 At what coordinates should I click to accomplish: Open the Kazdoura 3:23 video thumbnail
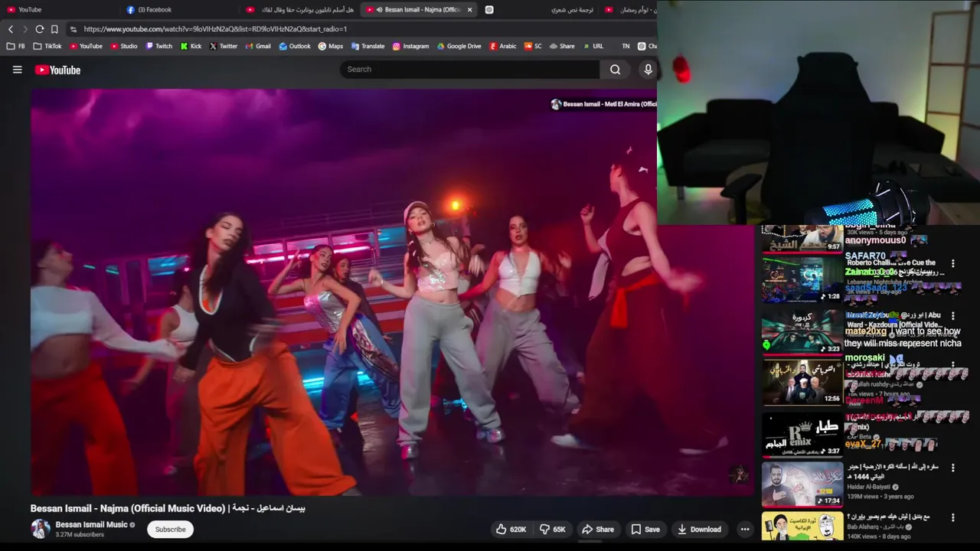[x=802, y=331]
